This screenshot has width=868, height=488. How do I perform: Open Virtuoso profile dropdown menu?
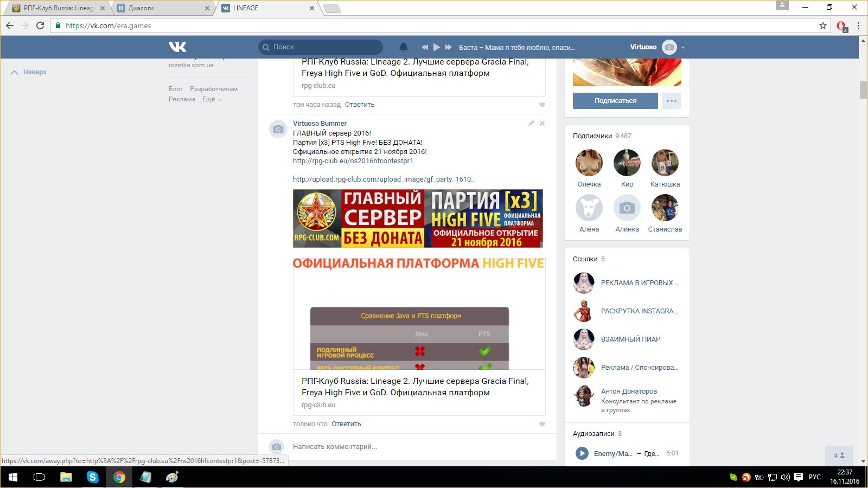point(683,48)
